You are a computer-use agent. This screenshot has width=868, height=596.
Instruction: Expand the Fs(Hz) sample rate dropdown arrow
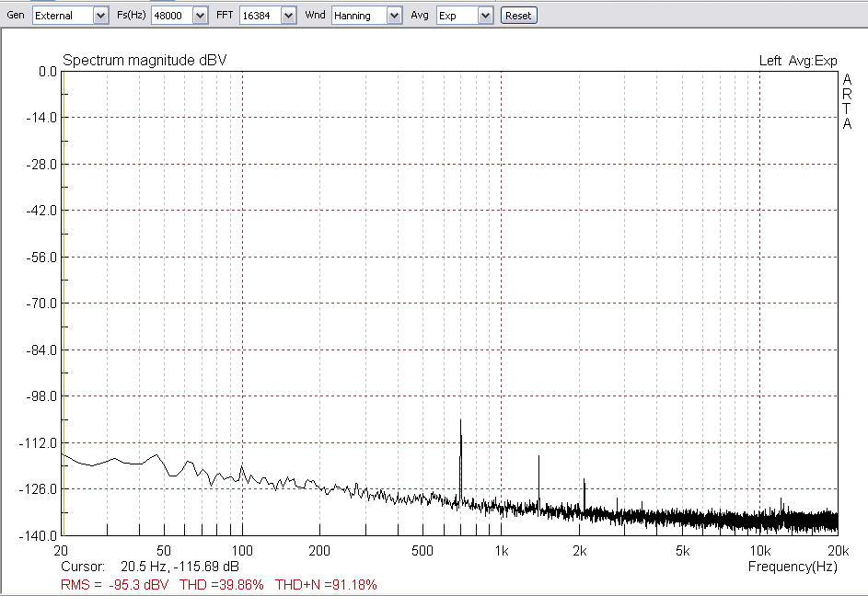point(200,16)
